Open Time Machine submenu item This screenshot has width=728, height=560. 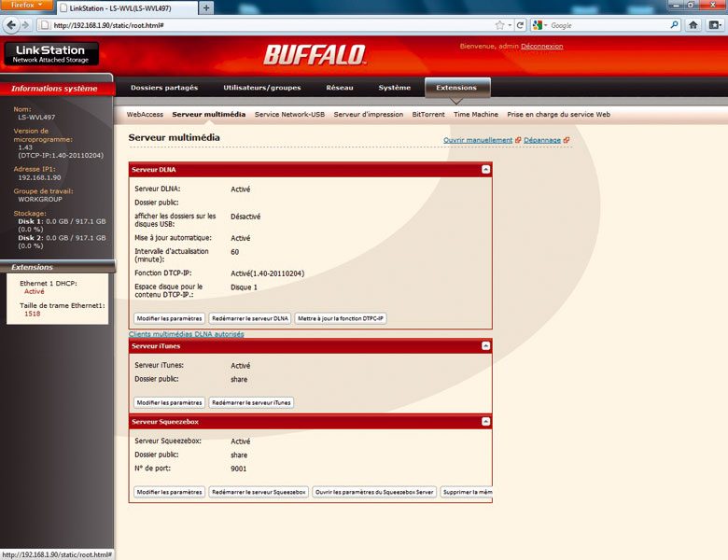click(475, 114)
